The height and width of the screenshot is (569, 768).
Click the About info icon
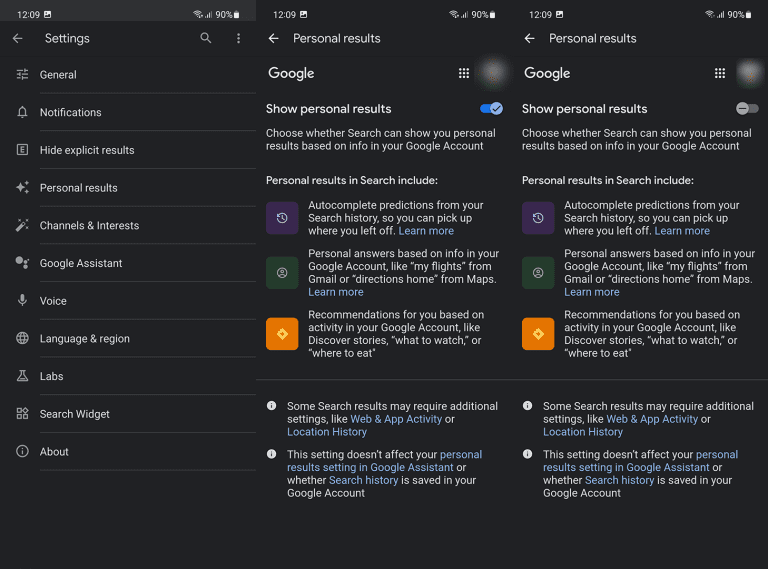[22, 452]
